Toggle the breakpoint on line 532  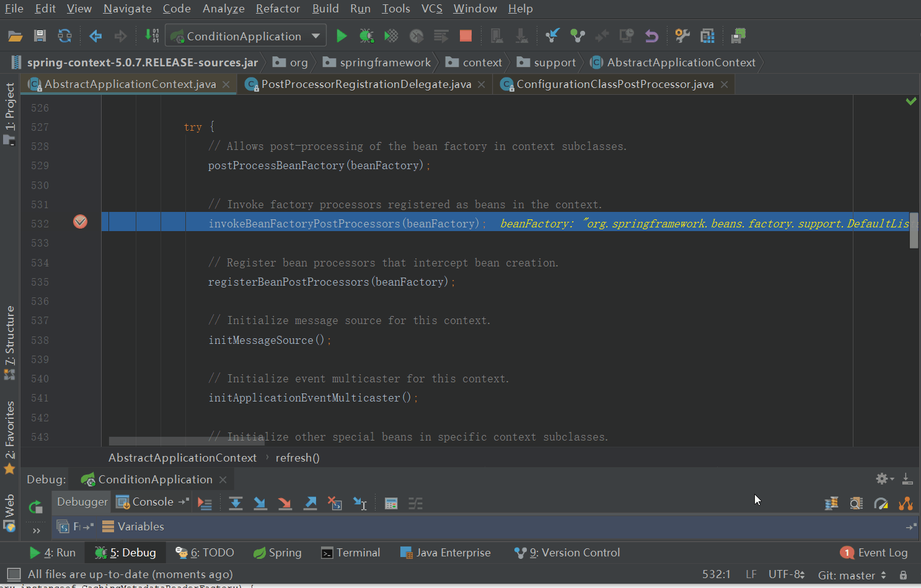tap(80, 222)
